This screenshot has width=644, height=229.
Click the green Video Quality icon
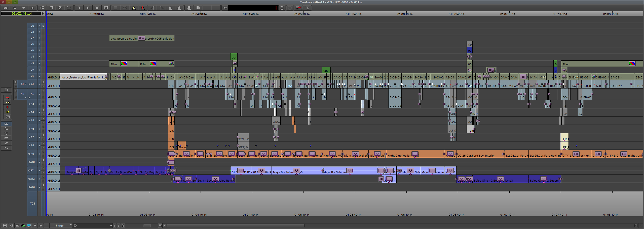tap(23, 225)
